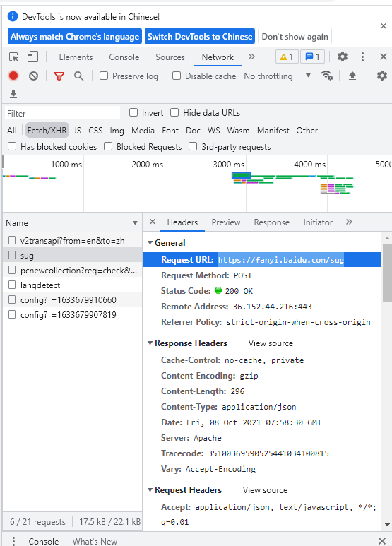Click the Filter text input field
The width and height of the screenshot is (392, 546).
(x=63, y=113)
